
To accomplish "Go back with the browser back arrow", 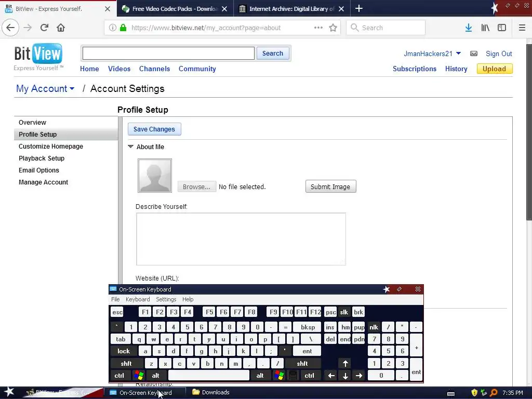I will pyautogui.click(x=10, y=28).
